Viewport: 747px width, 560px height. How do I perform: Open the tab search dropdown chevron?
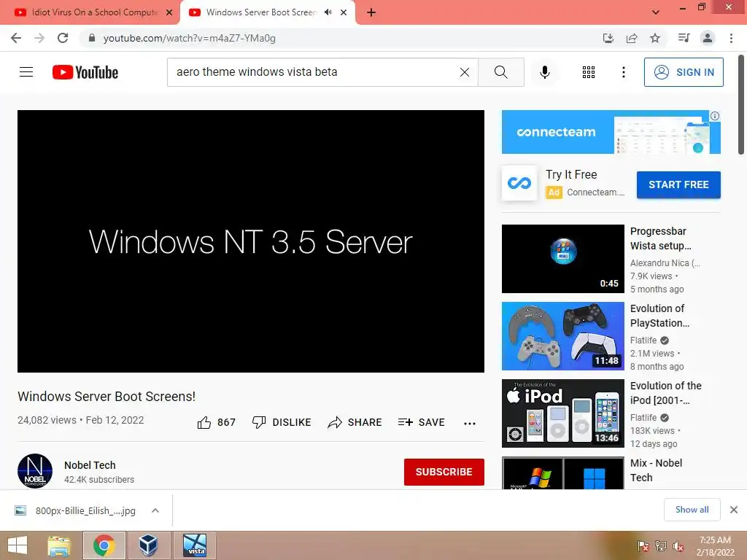pos(656,12)
